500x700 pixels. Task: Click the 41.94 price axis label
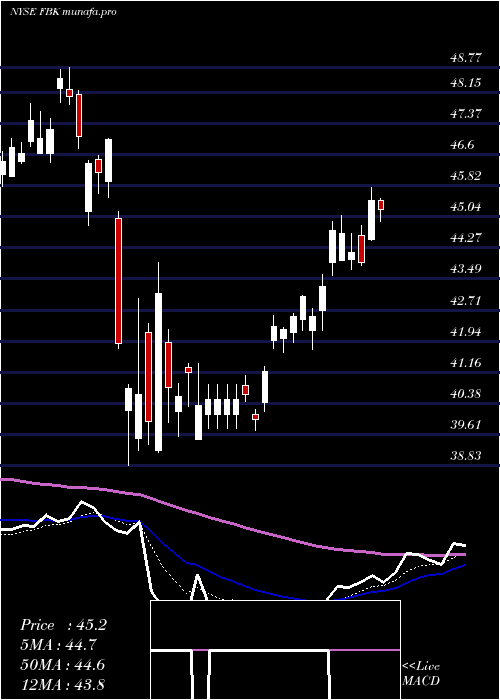[466, 332]
